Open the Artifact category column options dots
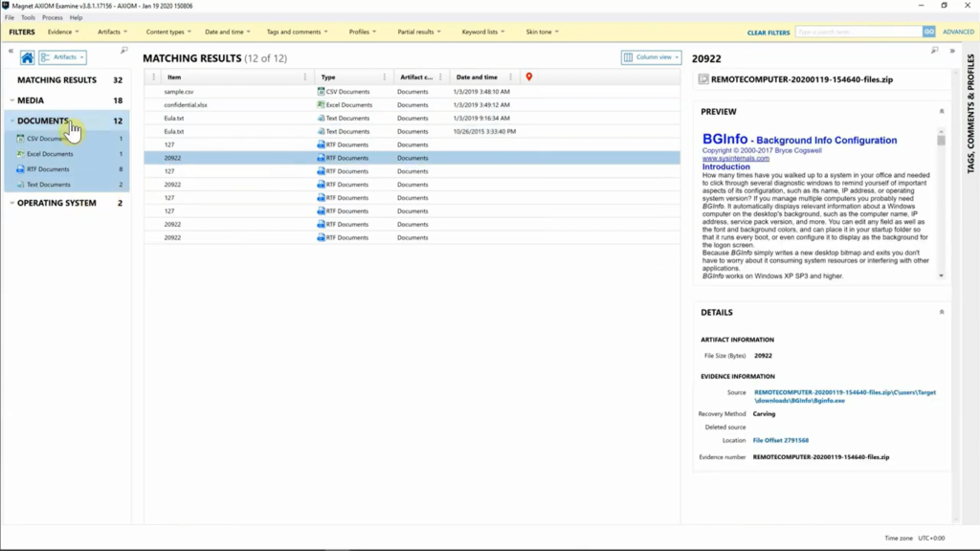The image size is (980, 551). click(440, 77)
